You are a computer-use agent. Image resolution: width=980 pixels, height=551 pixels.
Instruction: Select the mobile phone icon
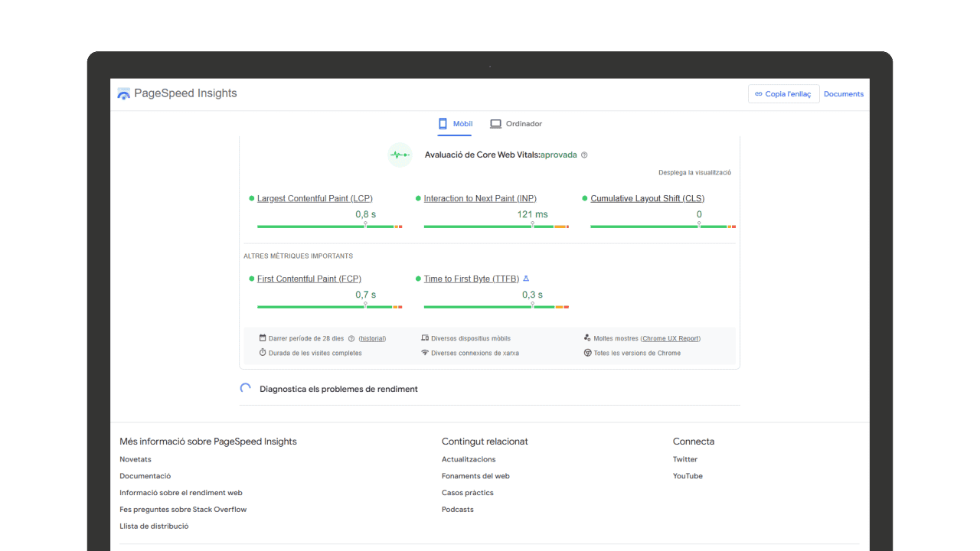coord(443,123)
